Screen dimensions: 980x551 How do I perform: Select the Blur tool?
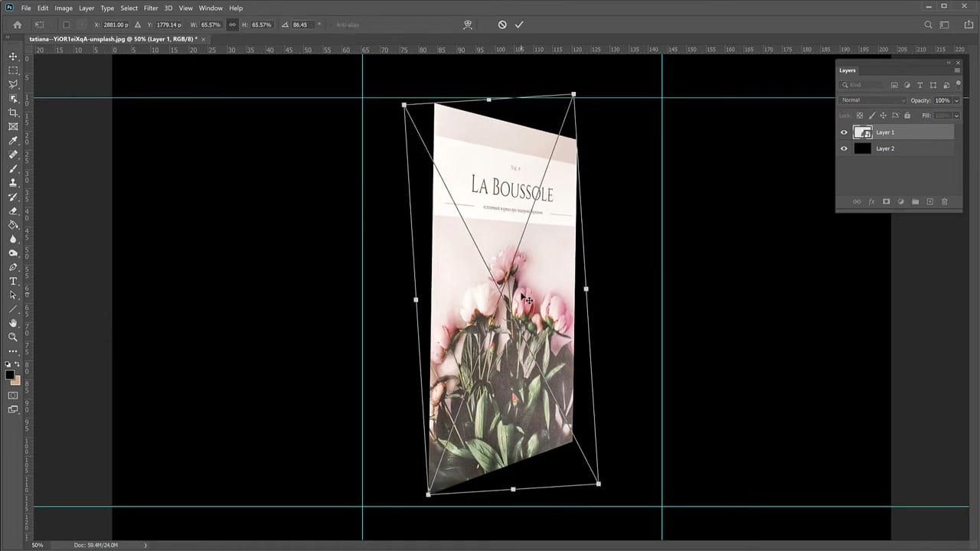tap(13, 239)
